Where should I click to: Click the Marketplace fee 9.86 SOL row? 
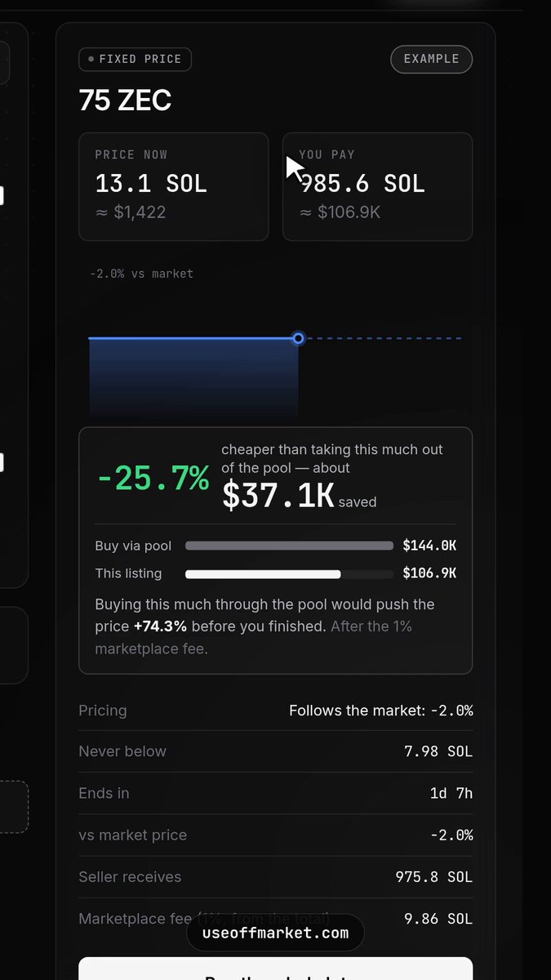pyautogui.click(x=276, y=919)
